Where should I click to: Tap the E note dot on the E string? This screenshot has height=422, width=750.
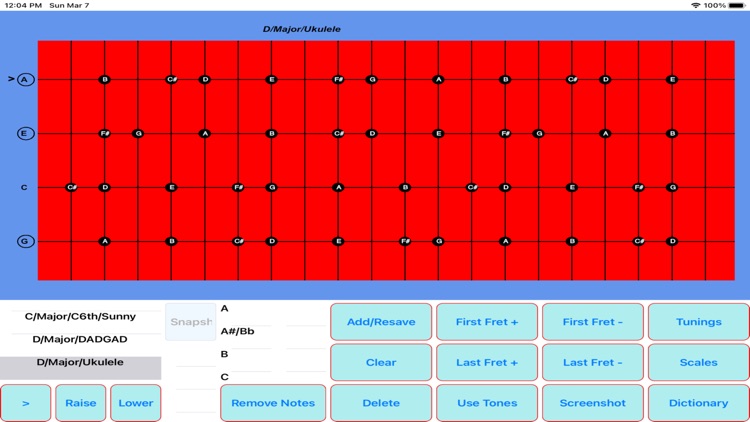click(x=438, y=133)
